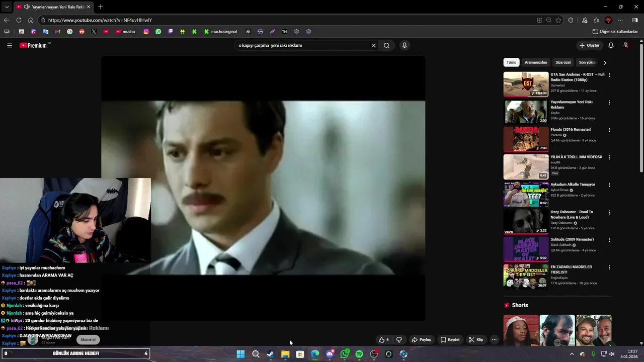Go to browser home page icon

(31, 20)
